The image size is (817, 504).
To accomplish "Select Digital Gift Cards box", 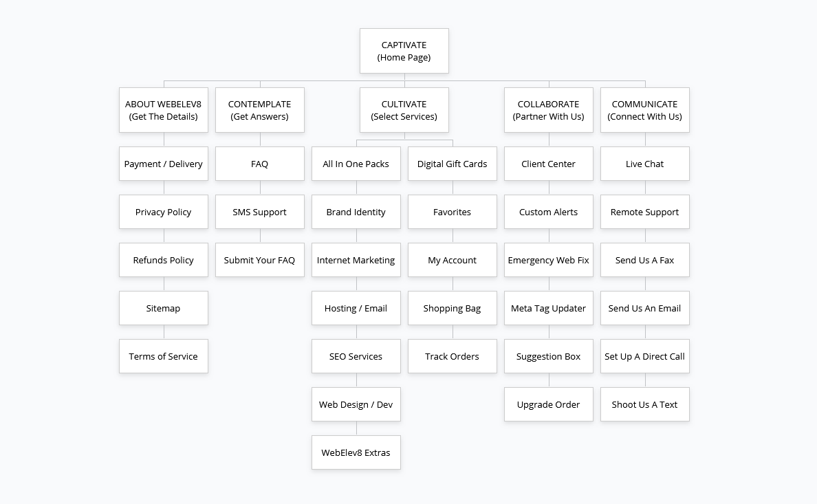I will 452,164.
